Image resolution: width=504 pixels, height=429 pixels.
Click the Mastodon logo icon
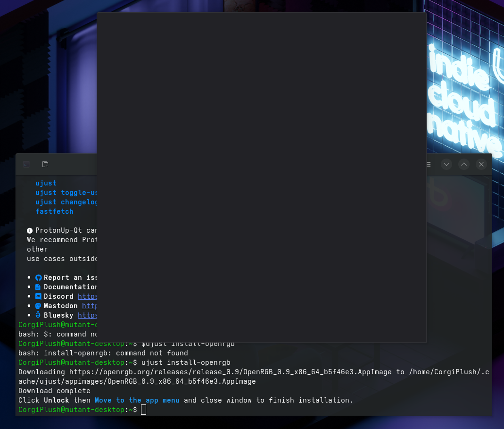38,306
